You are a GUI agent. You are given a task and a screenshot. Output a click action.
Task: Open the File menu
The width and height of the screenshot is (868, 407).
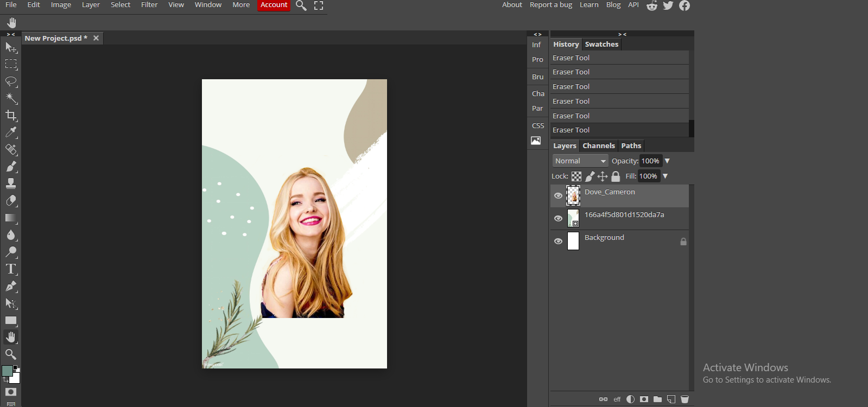click(11, 5)
